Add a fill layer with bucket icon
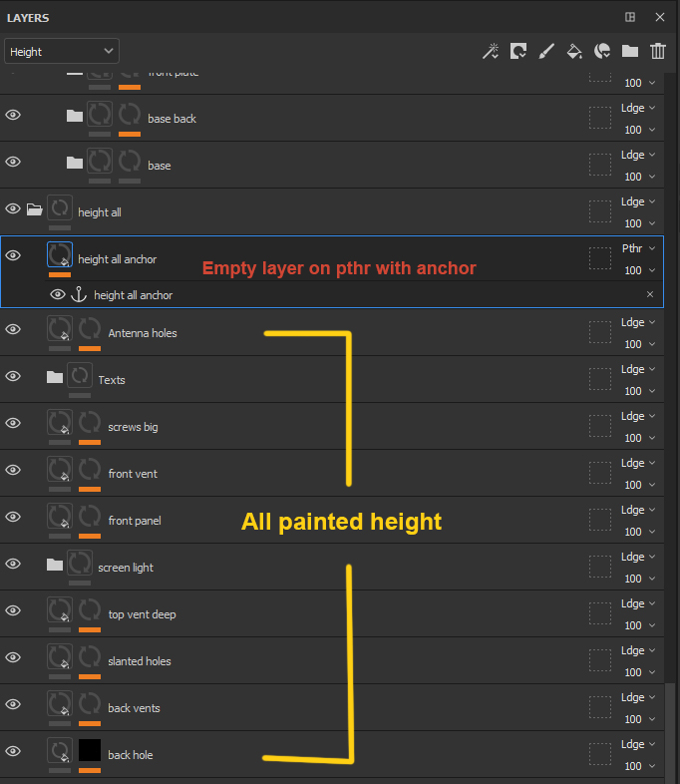 click(x=574, y=52)
